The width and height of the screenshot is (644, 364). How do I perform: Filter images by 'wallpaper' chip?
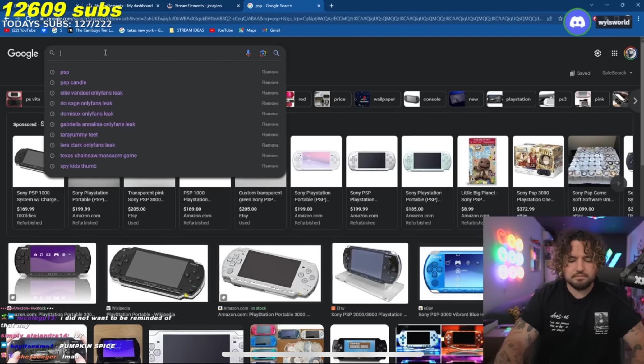pyautogui.click(x=377, y=99)
